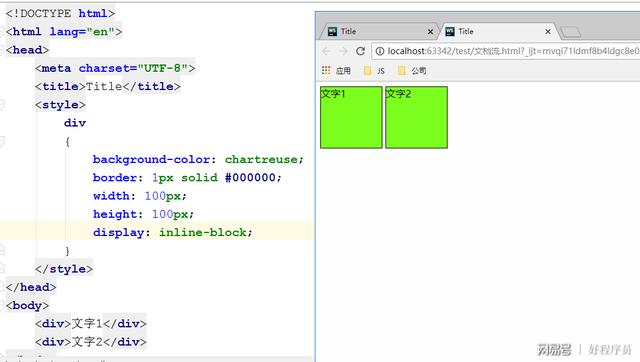
Task: Click 'background-color: chartreuse' in editor
Action: point(198,159)
